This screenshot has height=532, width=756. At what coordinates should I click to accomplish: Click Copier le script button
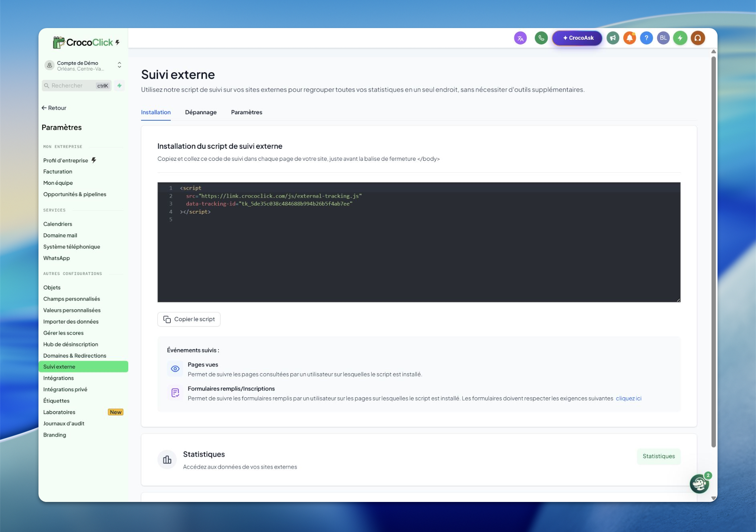pyautogui.click(x=189, y=319)
